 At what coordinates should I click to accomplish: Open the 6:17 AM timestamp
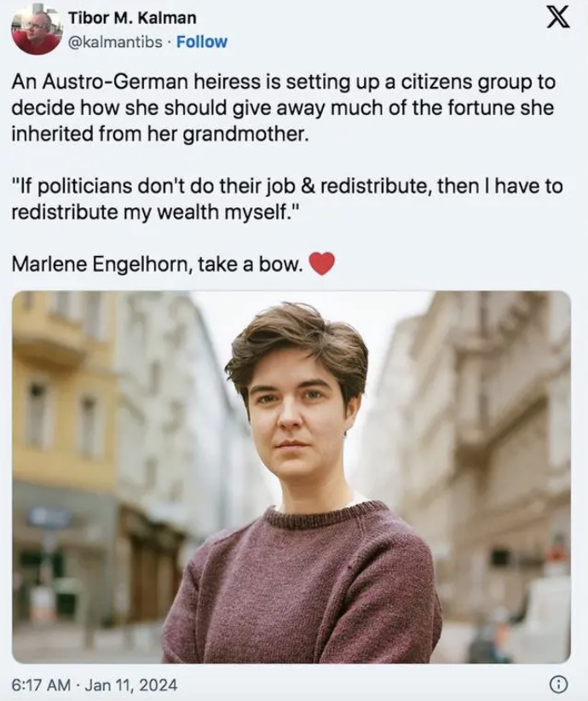coord(41,685)
